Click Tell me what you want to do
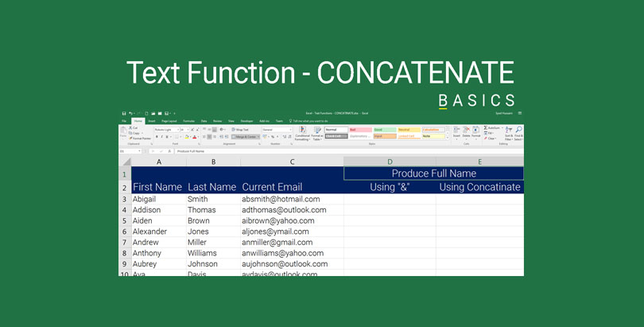 308,121
